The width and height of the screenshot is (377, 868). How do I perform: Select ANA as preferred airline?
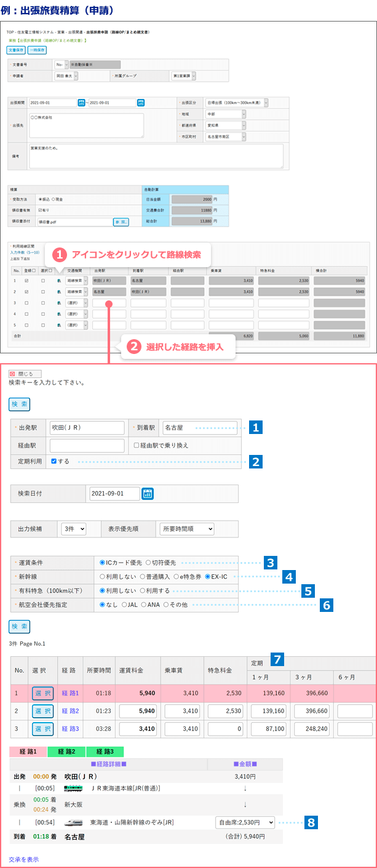(x=145, y=605)
